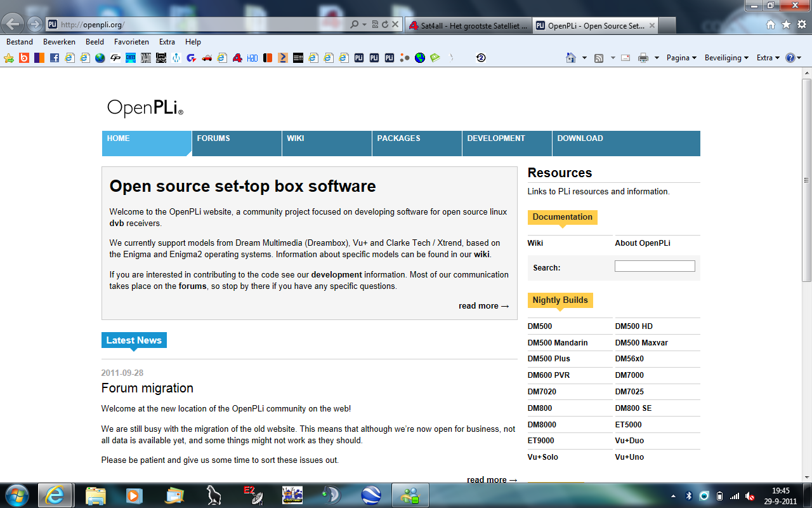Click the RSS feeds icon
Screen dimensions: 812x508
tap(599, 58)
